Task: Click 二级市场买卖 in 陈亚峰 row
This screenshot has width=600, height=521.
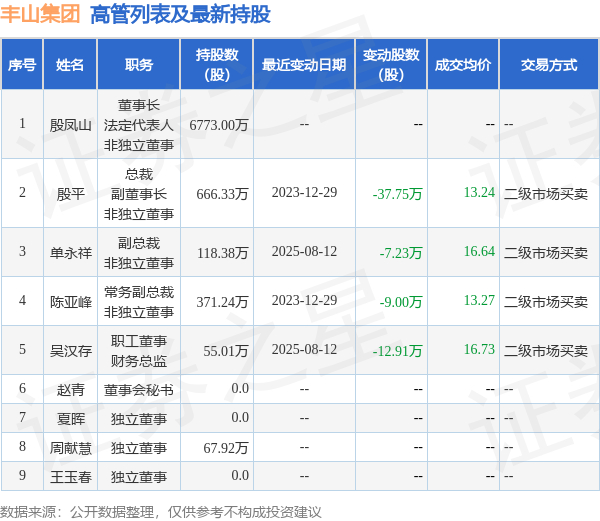Action: coord(546,302)
